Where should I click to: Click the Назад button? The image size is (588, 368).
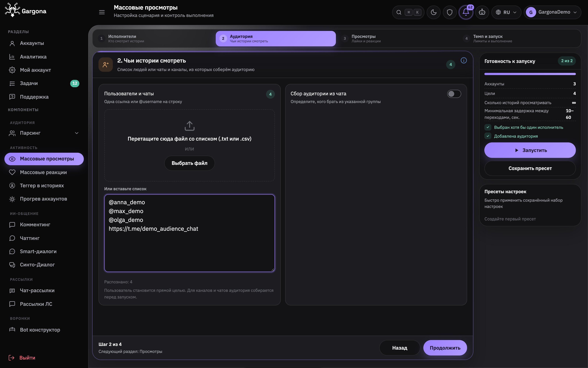pos(400,348)
